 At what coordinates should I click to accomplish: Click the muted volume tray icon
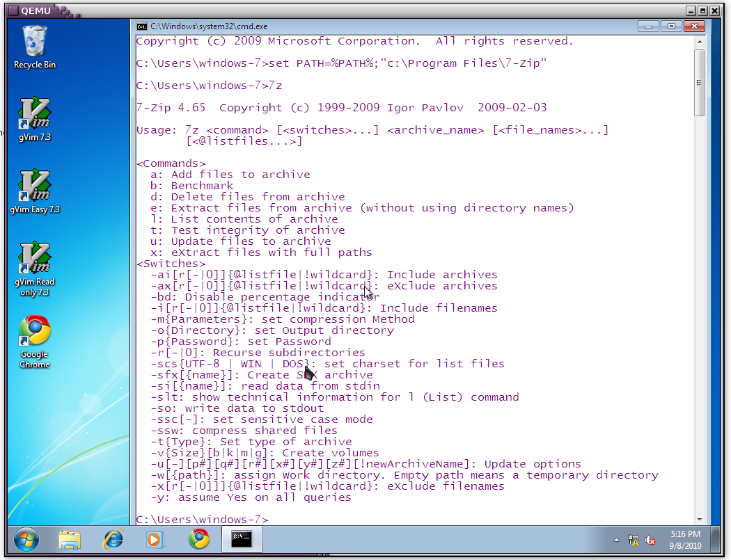651,540
